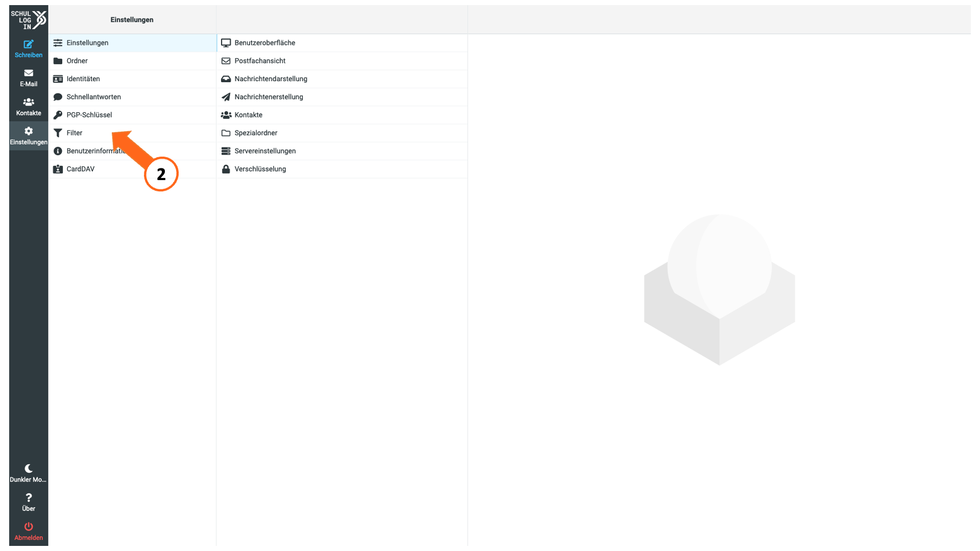This screenshot has height=551, width=980.
Task: Click Abmelden power icon
Action: tap(29, 526)
